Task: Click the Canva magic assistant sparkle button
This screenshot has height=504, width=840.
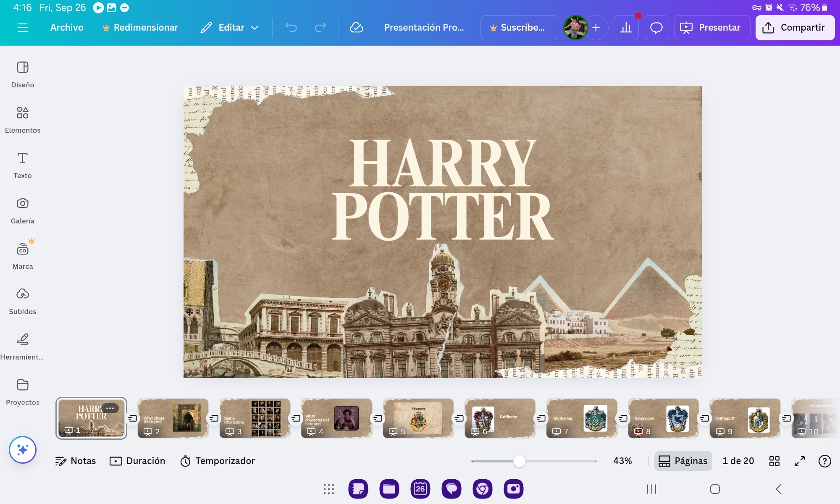Action: (x=23, y=450)
